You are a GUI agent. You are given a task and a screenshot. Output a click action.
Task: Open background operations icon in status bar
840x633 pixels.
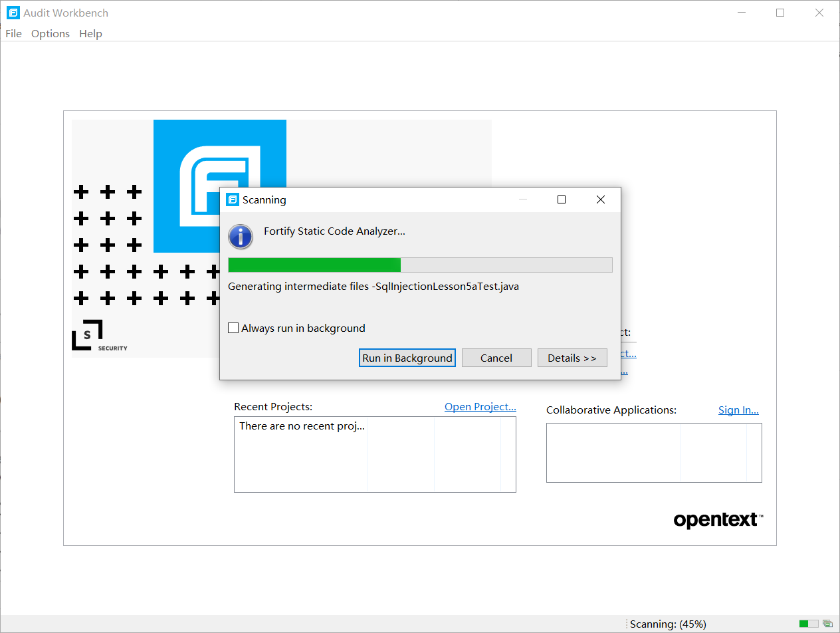click(827, 624)
